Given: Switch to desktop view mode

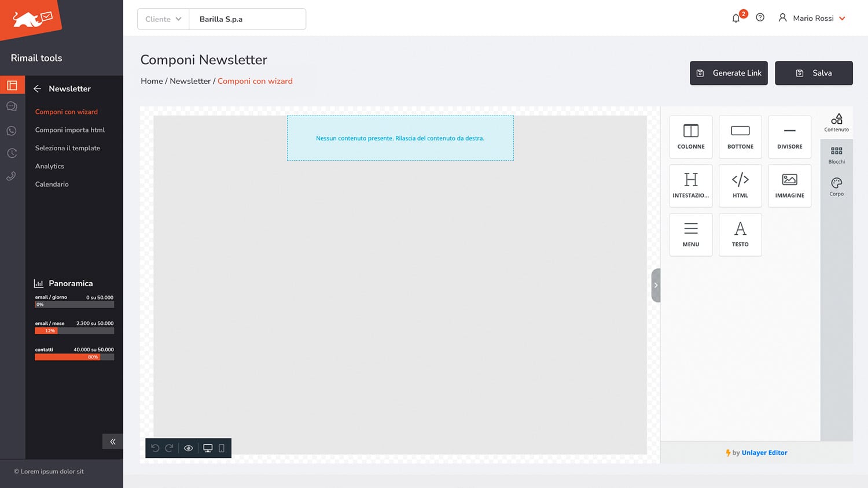Looking at the screenshot, I should [208, 448].
